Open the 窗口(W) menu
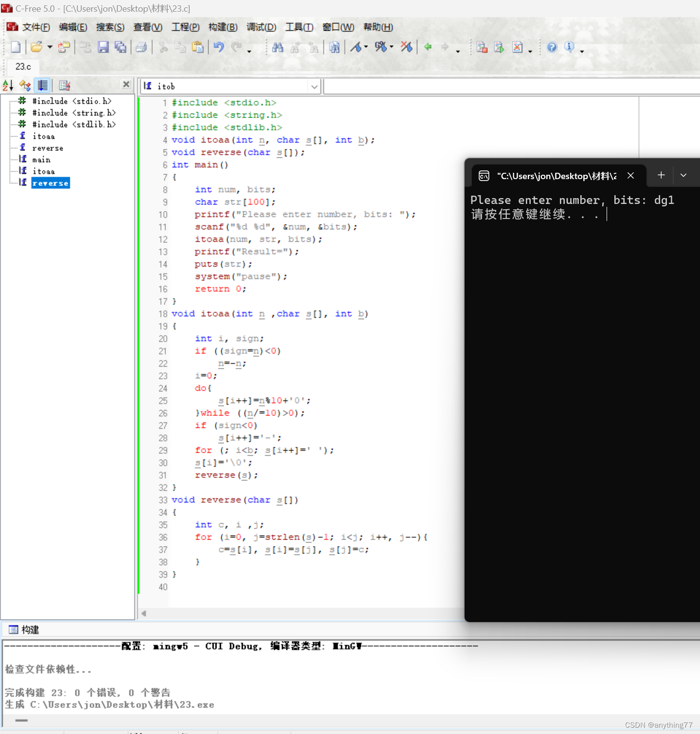Screen dimensions: 700x734 [x=338, y=27]
